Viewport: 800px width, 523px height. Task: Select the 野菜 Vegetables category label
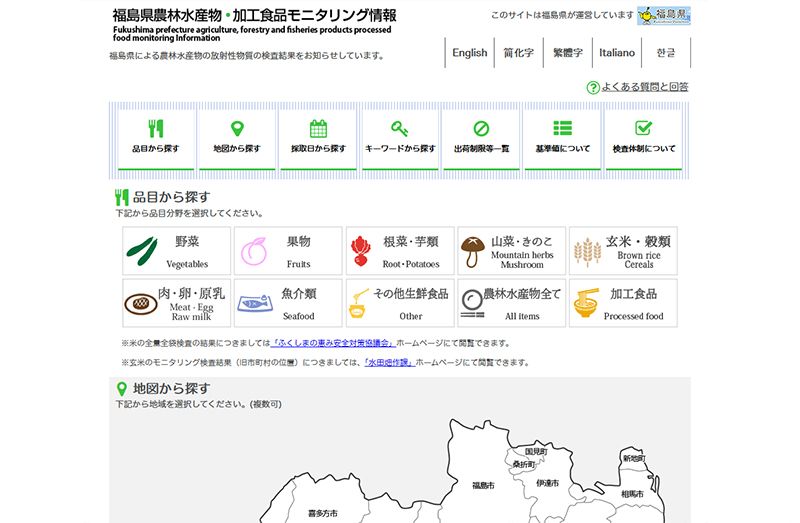coord(187,252)
